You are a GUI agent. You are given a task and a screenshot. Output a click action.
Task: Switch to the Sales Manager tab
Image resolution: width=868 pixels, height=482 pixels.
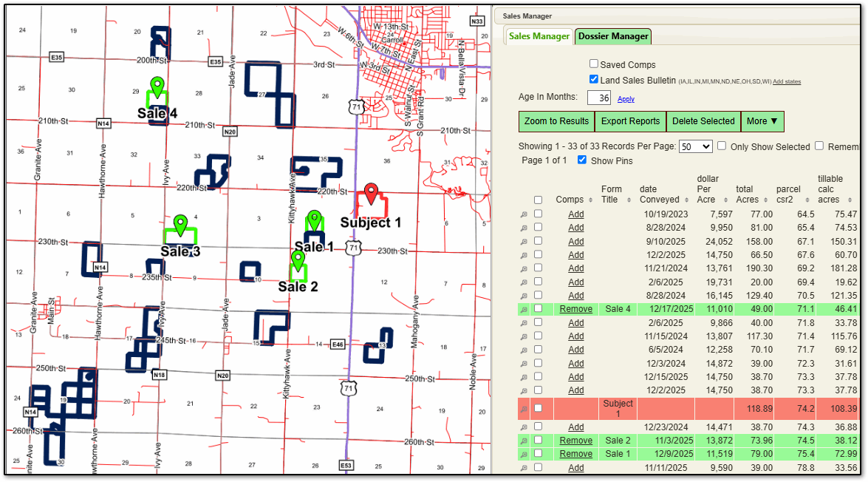coord(539,36)
